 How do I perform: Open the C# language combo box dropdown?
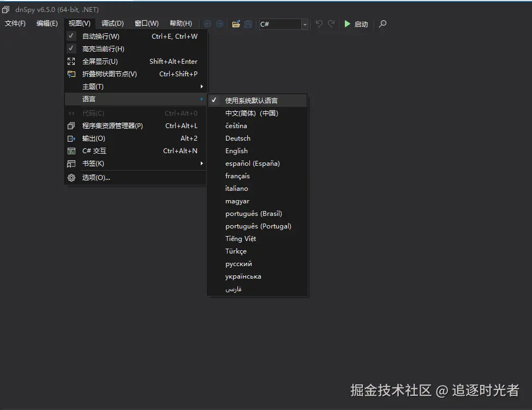[304, 25]
